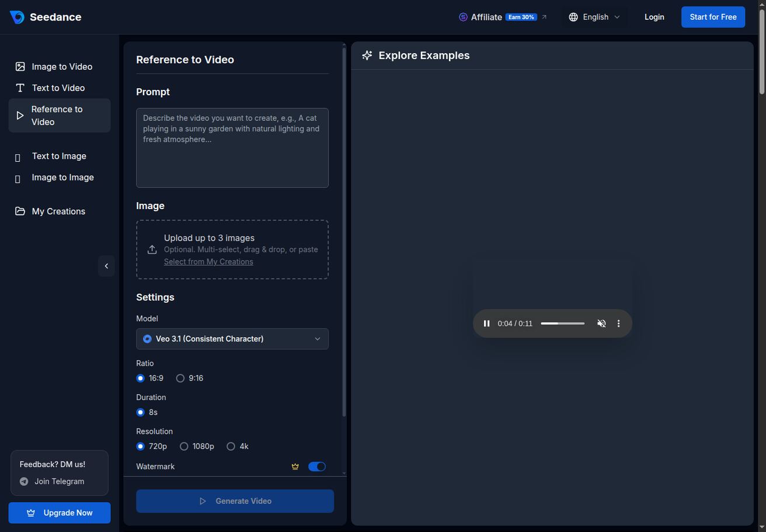The width and height of the screenshot is (766, 532).
Task: Click the Text to Image sidebar icon
Action: pos(18,158)
